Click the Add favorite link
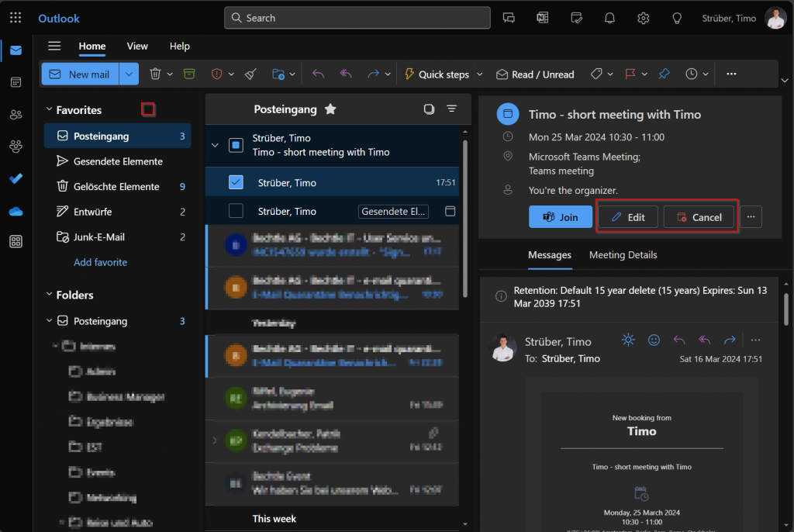The image size is (794, 532). click(100, 262)
